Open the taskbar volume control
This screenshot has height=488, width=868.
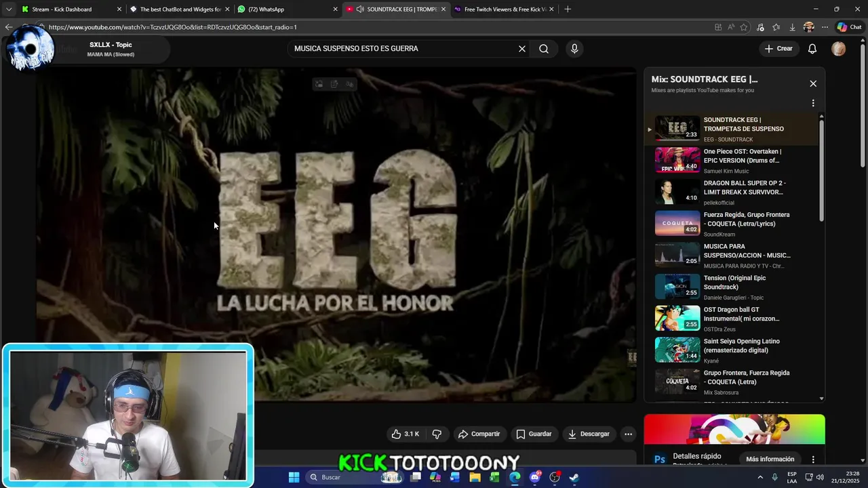[x=821, y=477]
